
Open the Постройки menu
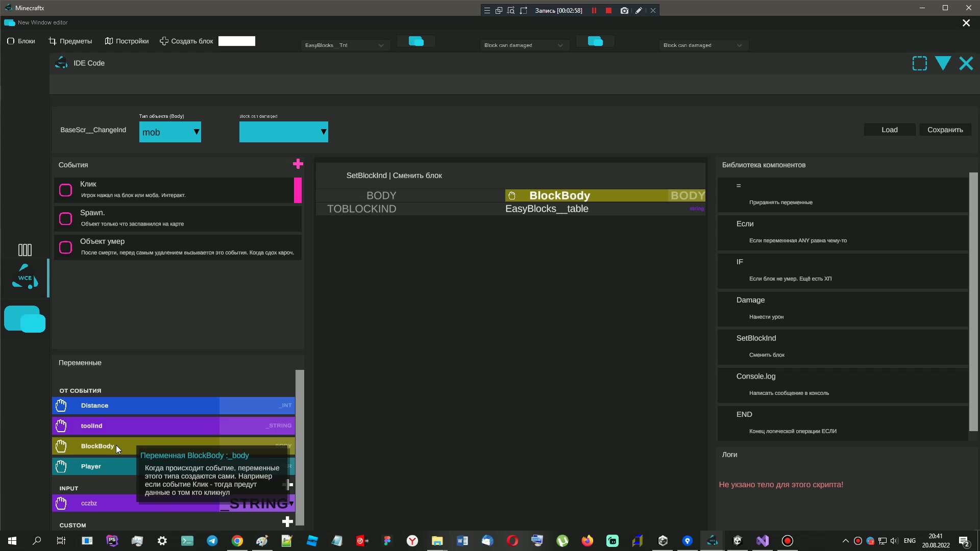127,41
